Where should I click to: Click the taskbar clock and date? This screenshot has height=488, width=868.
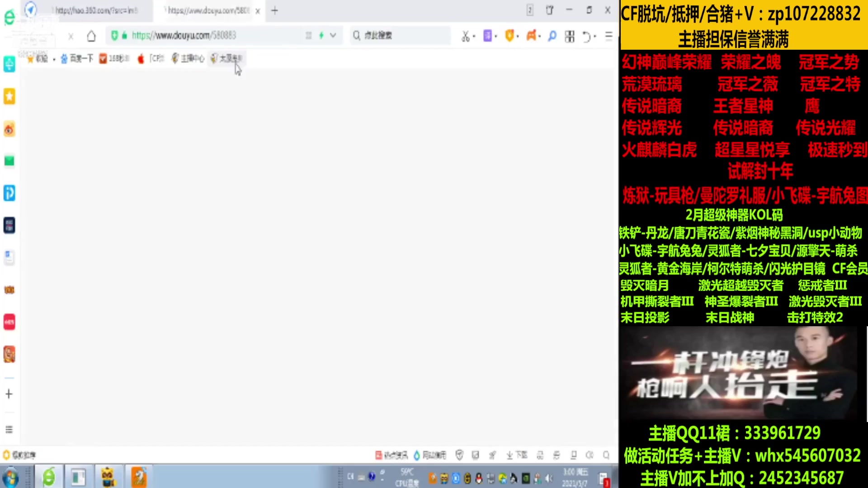(x=576, y=477)
